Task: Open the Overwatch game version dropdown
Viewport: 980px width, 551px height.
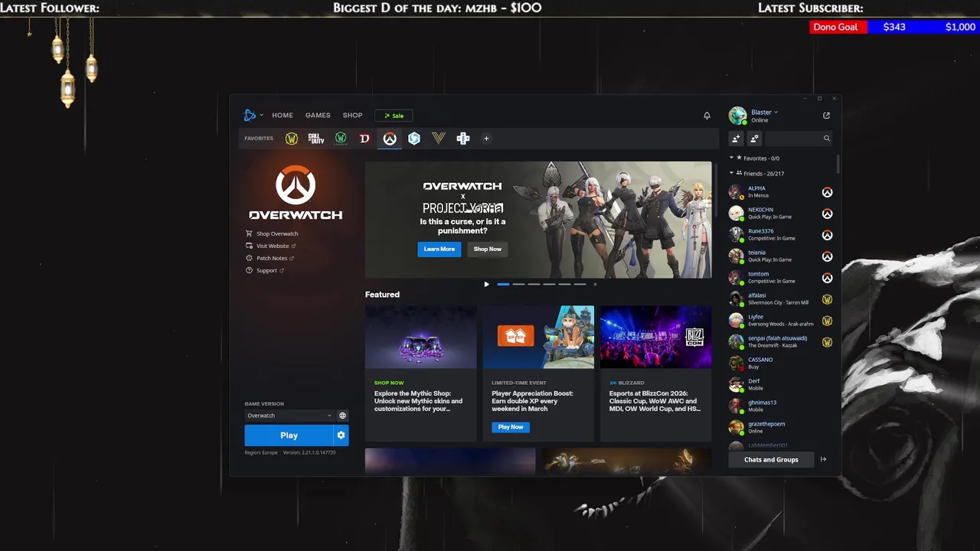Action: click(289, 416)
